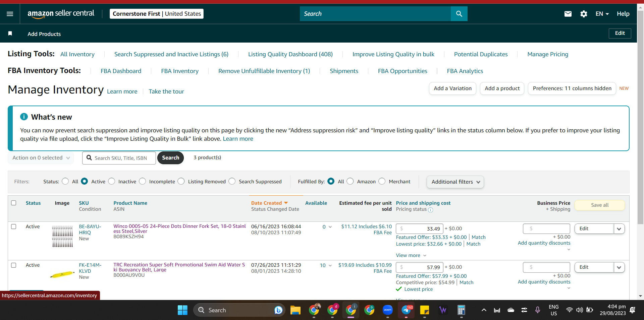Open the hamburger navigation menu

point(10,14)
